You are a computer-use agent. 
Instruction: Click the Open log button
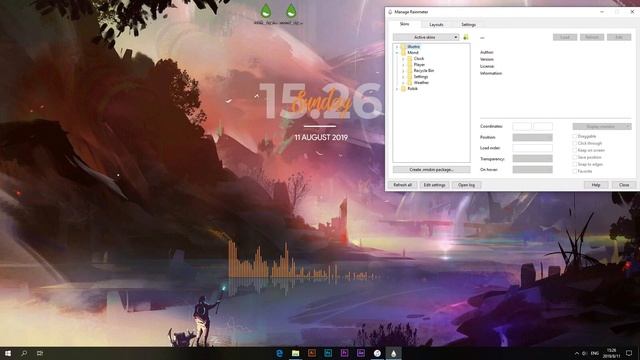coord(466,185)
